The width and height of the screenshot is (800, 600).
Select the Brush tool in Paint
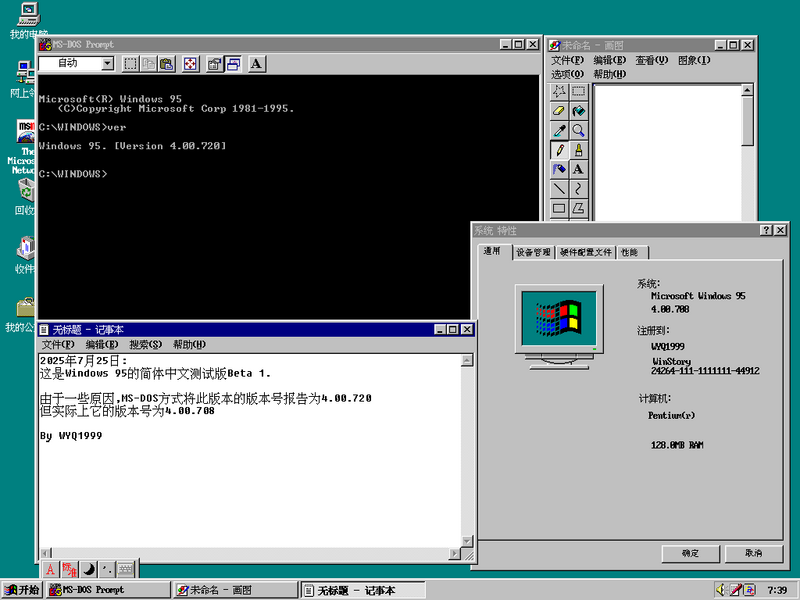coord(579,150)
